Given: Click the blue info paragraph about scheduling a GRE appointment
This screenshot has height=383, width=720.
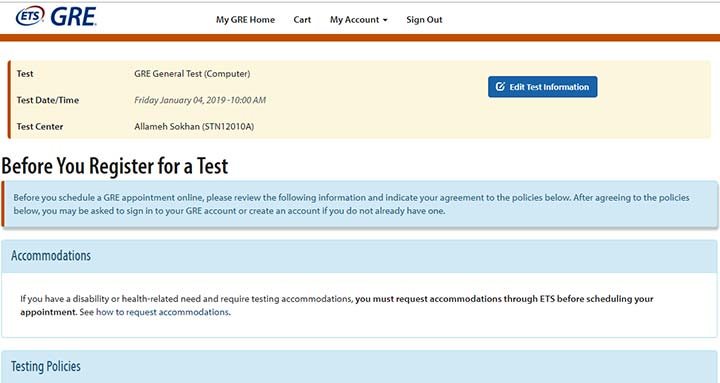Looking at the screenshot, I should (x=351, y=204).
